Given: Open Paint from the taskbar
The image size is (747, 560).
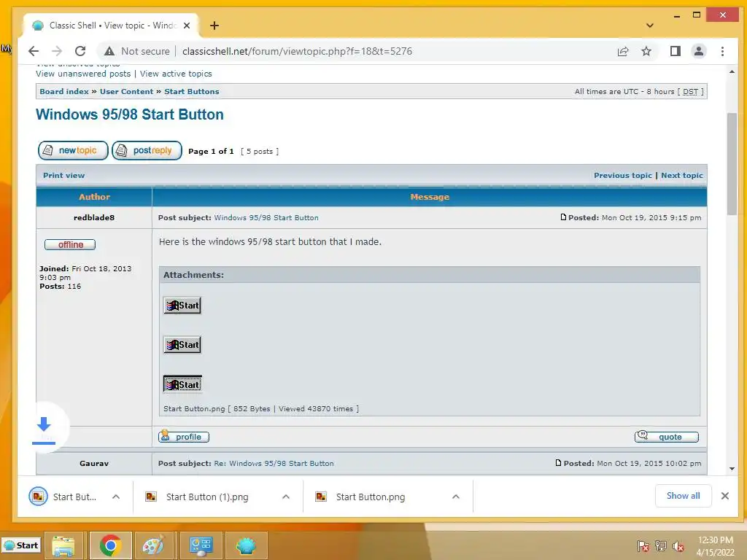Looking at the screenshot, I should pyautogui.click(x=153, y=545).
